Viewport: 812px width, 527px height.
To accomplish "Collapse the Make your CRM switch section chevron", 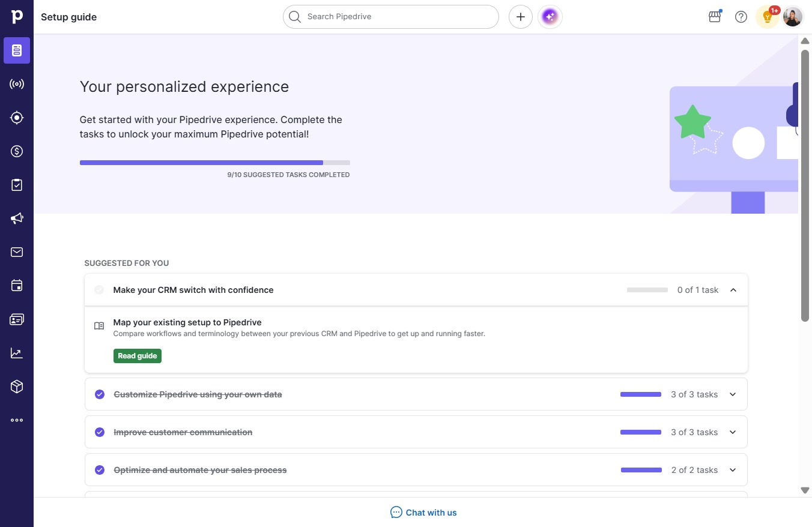I will (733, 290).
